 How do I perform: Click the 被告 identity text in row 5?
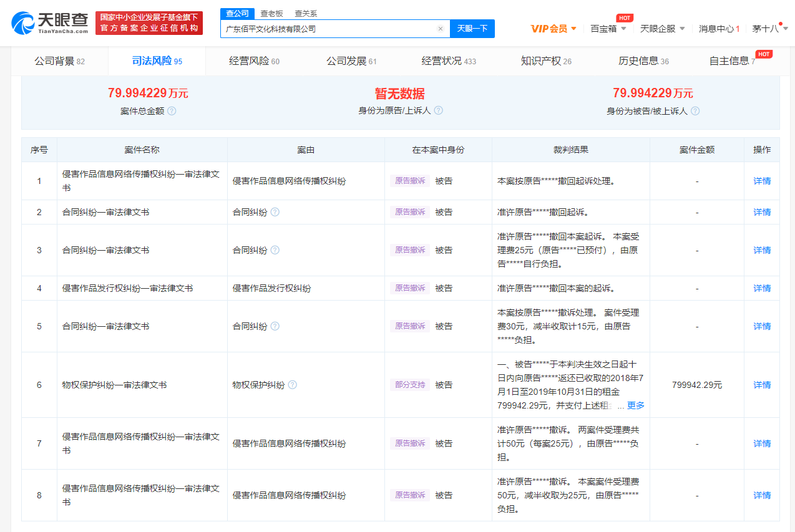pos(444,326)
